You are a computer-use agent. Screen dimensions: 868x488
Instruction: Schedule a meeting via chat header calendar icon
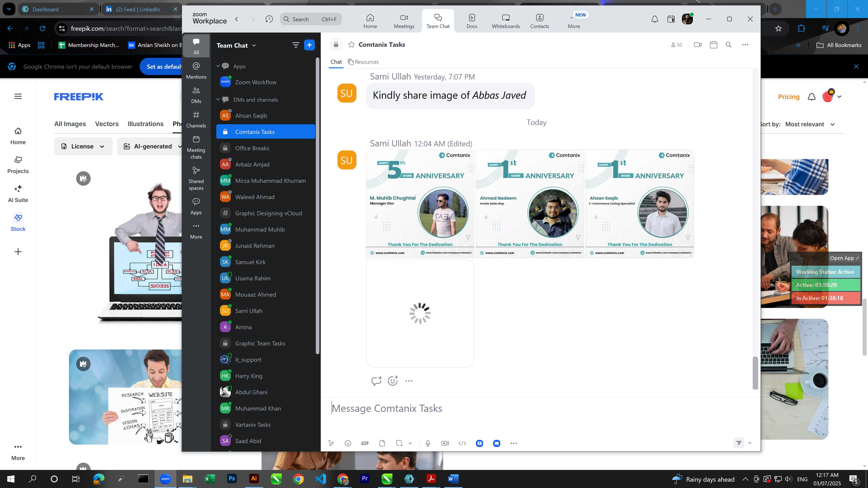pyautogui.click(x=713, y=45)
